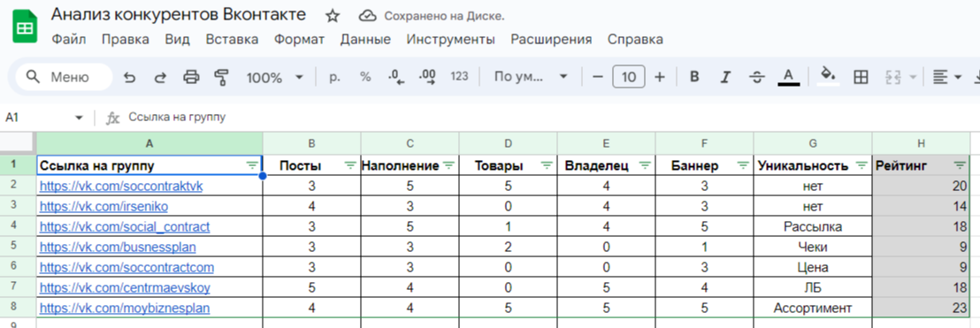Open the Файл menu
The image size is (980, 328).
pyautogui.click(x=69, y=40)
